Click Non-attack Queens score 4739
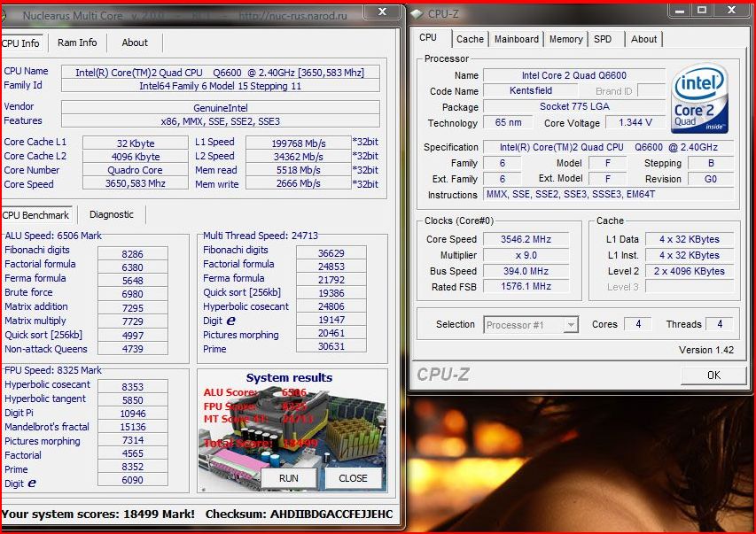The image size is (756, 534). pyautogui.click(x=133, y=348)
